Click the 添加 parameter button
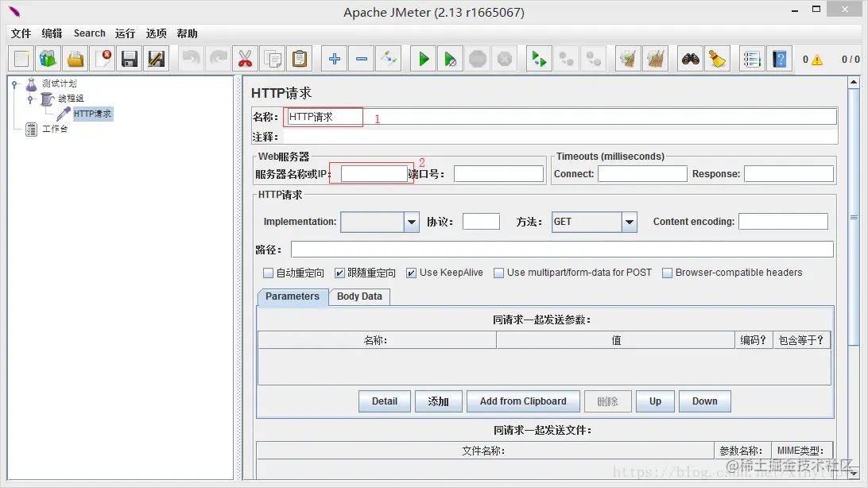This screenshot has height=488, width=868. (x=438, y=401)
